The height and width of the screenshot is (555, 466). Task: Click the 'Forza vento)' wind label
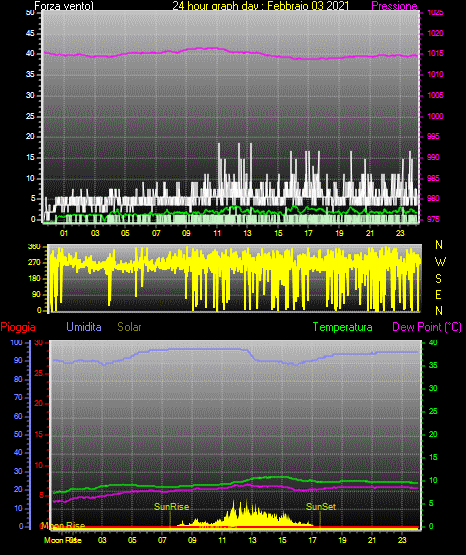[x=64, y=6]
